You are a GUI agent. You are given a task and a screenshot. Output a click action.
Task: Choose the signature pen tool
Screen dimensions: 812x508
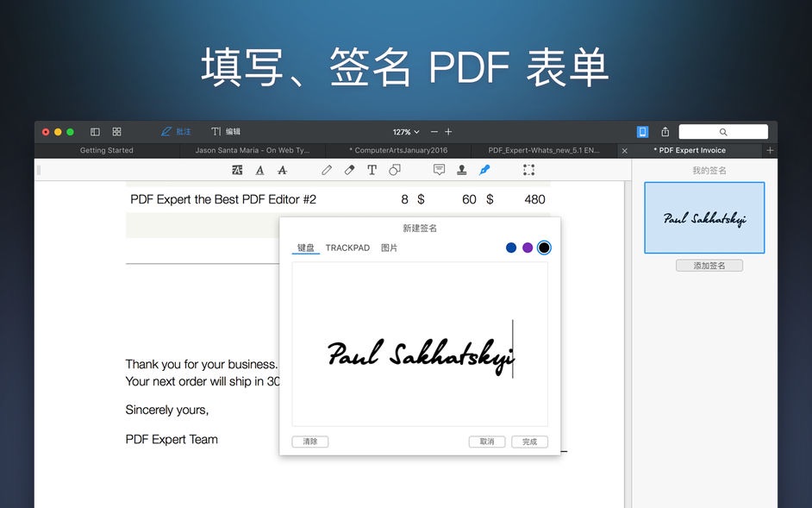point(484,170)
